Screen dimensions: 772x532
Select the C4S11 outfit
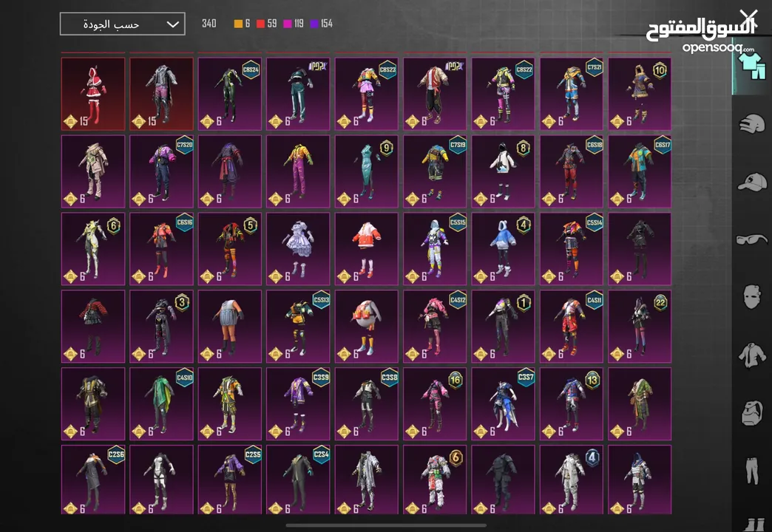tap(572, 327)
